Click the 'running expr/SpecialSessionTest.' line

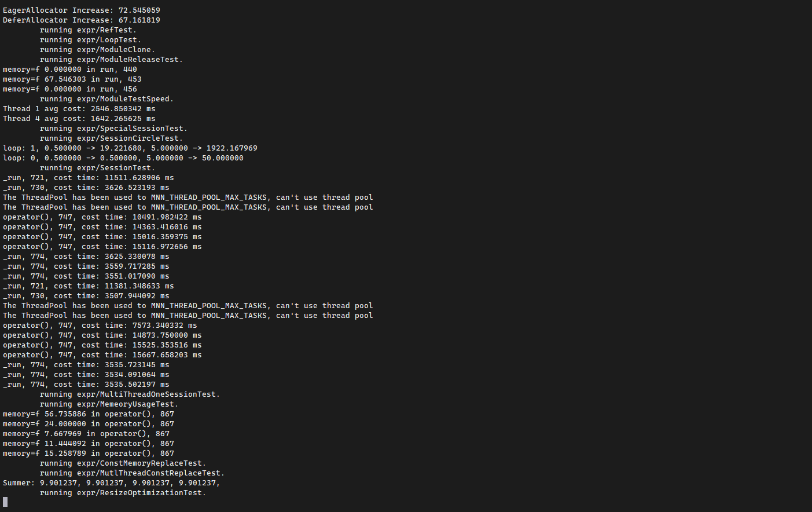[113, 129]
